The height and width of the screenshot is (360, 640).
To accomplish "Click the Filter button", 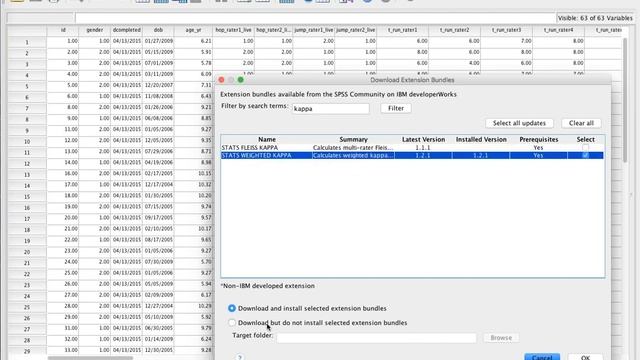I will (396, 108).
